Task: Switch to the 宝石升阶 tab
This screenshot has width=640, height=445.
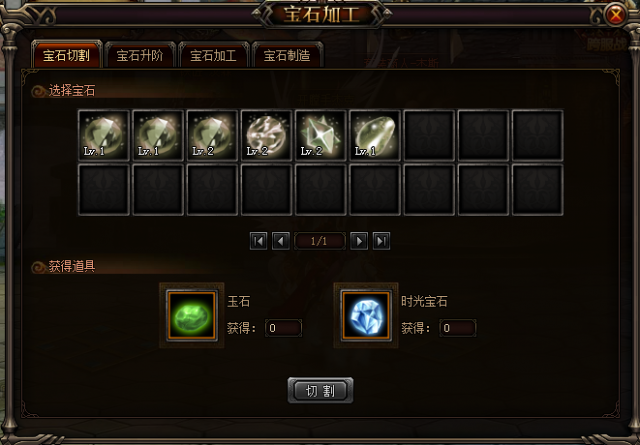Action: point(140,55)
